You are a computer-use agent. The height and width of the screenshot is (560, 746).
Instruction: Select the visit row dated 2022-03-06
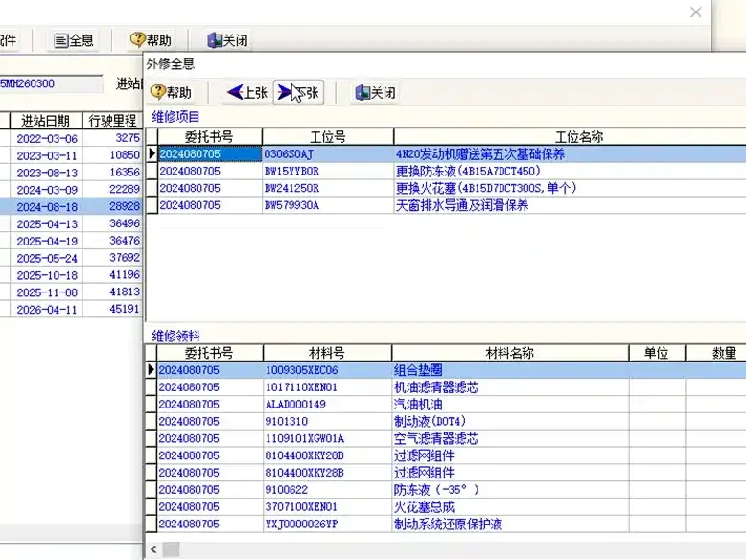pyautogui.click(x=71, y=138)
